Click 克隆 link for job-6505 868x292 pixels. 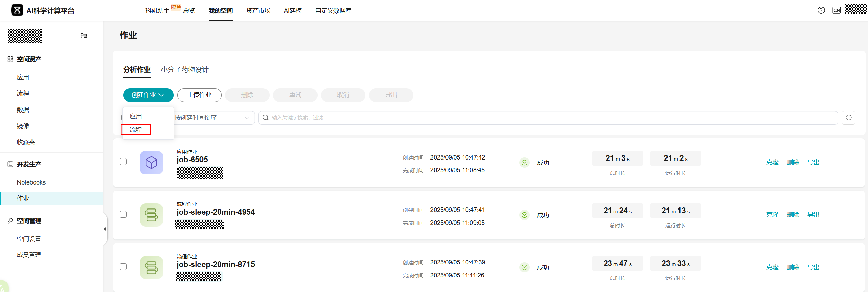pyautogui.click(x=772, y=162)
